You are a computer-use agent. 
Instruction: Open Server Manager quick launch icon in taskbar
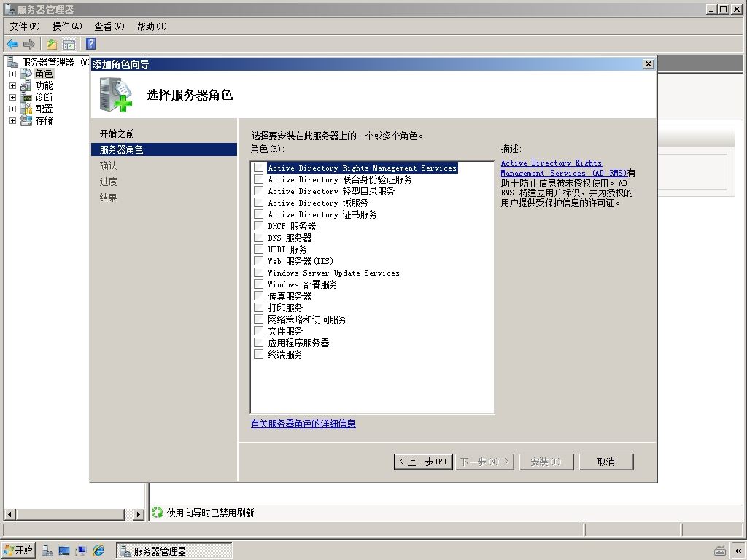[47, 551]
